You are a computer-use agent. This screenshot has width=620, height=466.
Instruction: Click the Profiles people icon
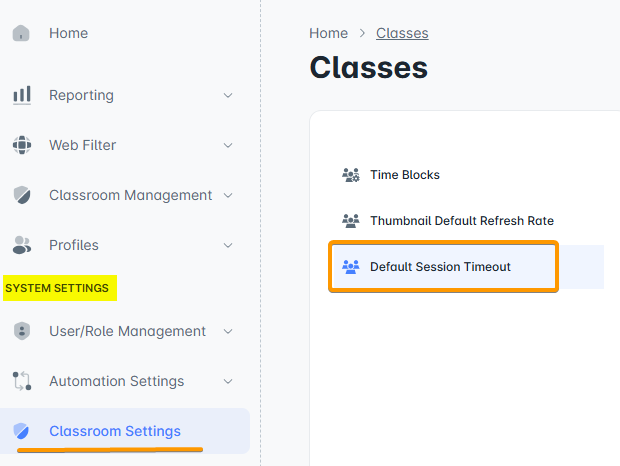click(x=21, y=245)
